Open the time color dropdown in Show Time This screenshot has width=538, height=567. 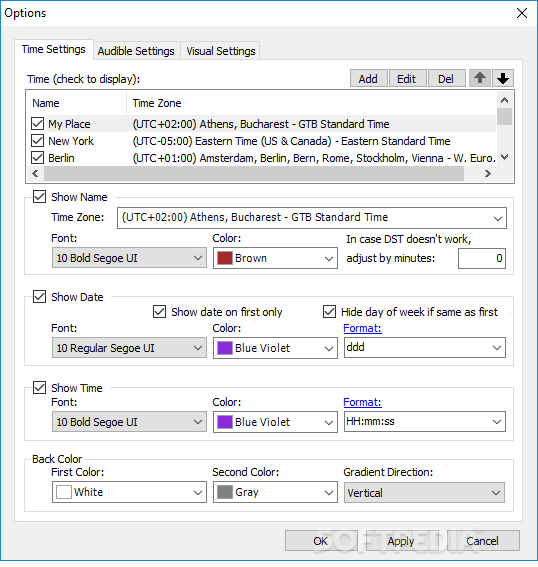(275, 422)
